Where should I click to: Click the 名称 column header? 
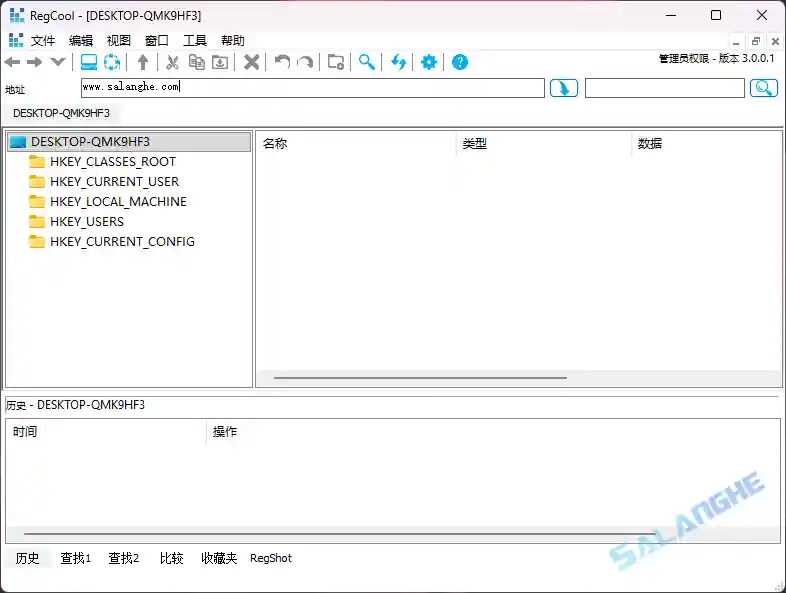coord(356,144)
